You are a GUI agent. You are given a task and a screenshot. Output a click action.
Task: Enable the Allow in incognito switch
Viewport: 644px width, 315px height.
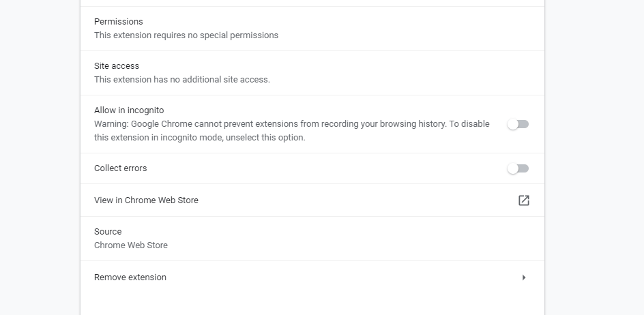point(518,124)
